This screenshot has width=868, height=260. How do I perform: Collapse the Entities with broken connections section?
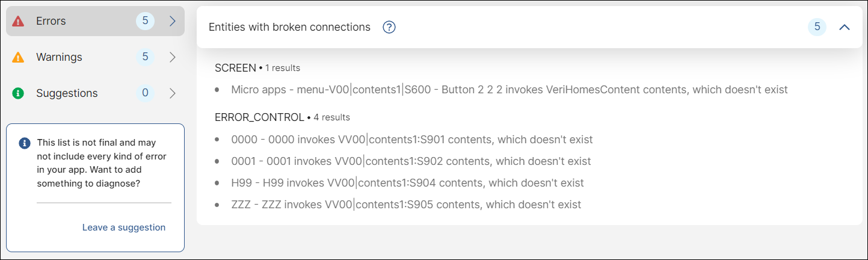[x=845, y=27]
